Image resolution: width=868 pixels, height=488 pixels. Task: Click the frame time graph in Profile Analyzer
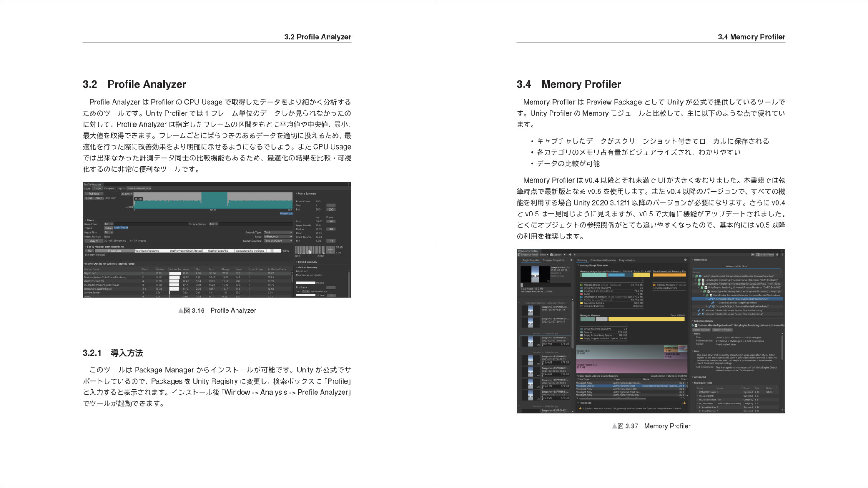coord(213,201)
